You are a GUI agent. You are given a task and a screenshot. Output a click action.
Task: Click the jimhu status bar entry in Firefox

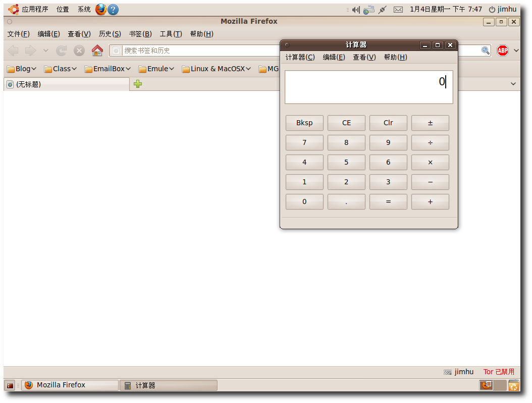coord(459,372)
